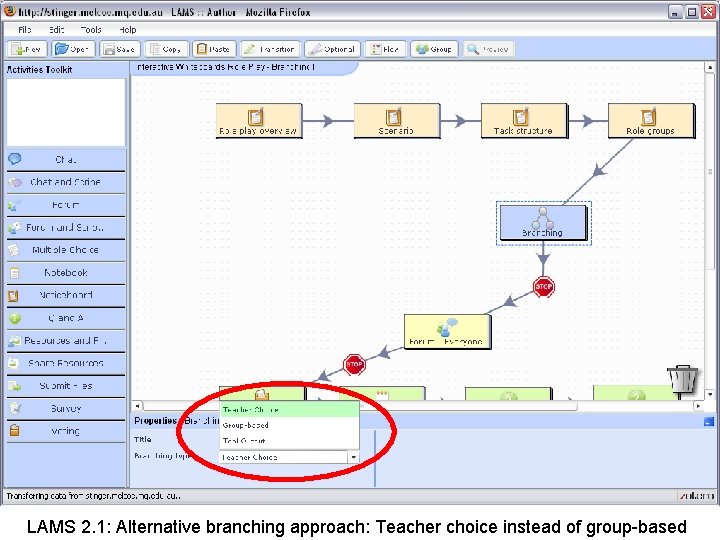This screenshot has height=540, width=720.
Task: Select the Role groups activity box
Action: tap(651, 120)
